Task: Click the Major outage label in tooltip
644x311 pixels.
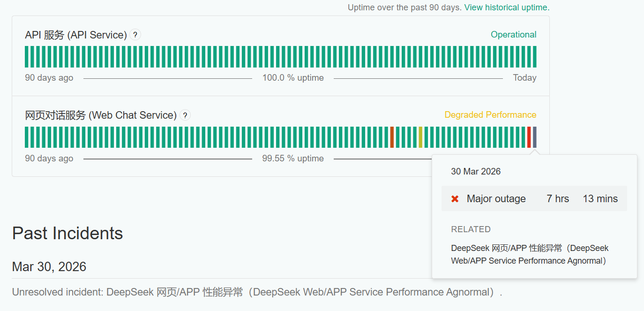Action: pos(496,199)
